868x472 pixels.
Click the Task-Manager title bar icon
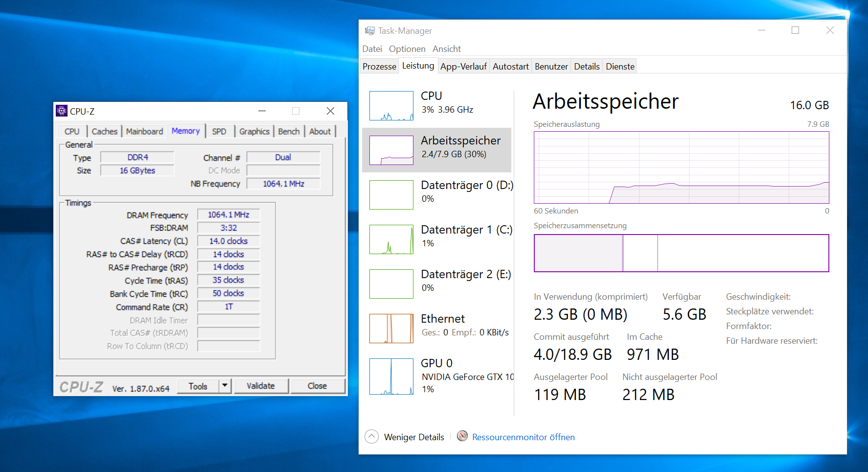(x=369, y=31)
